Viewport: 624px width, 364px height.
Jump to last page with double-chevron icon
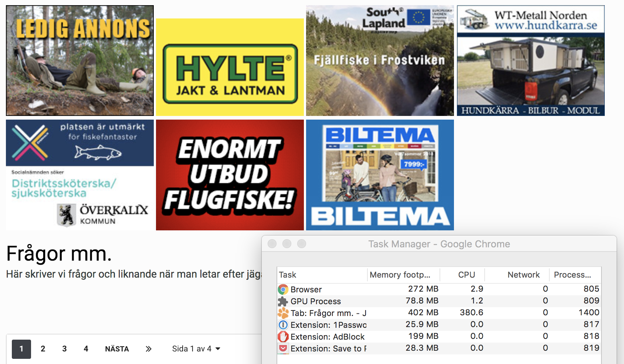tap(149, 349)
